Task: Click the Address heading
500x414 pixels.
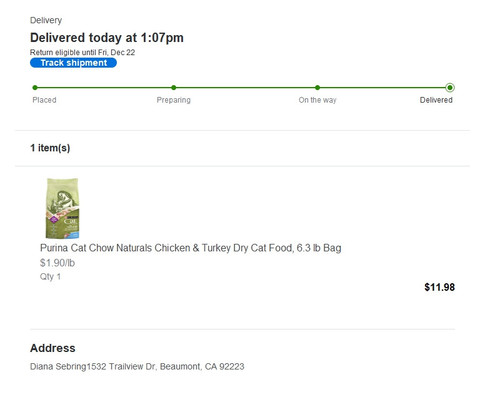Action: (x=53, y=348)
